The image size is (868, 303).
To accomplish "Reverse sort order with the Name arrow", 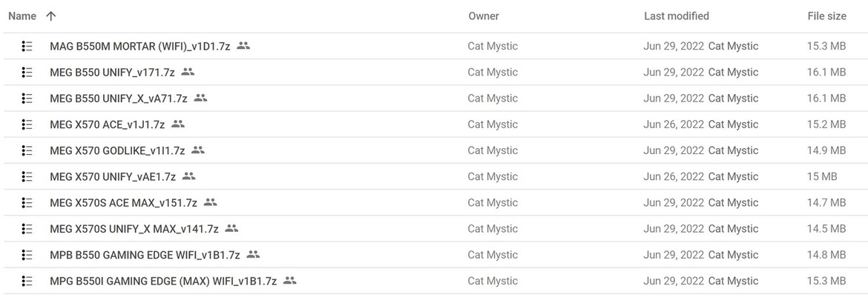I will tap(51, 16).
